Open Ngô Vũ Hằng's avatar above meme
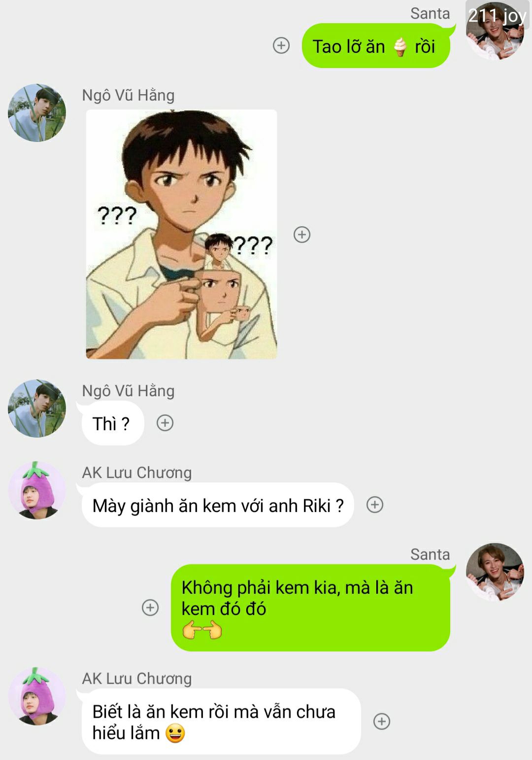 (37, 113)
